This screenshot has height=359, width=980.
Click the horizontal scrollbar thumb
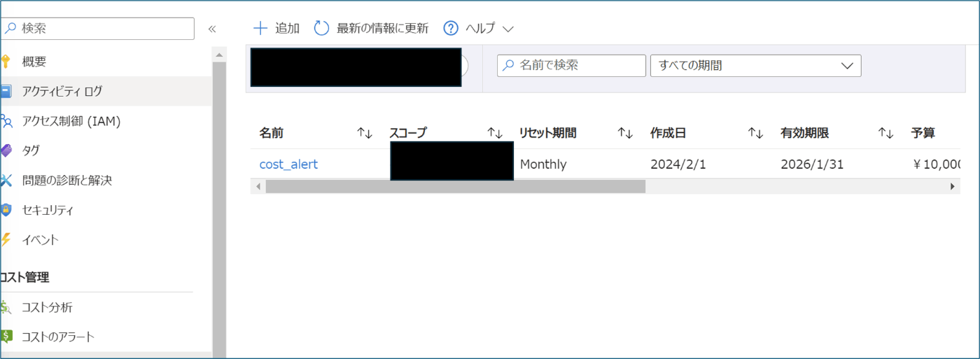455,186
